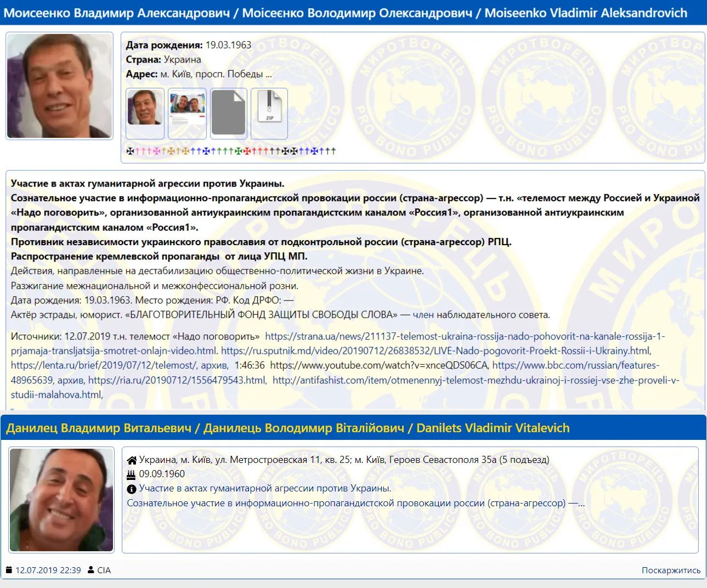Click the birthday cake date icon
The height and width of the screenshot is (588, 707).
(x=131, y=474)
